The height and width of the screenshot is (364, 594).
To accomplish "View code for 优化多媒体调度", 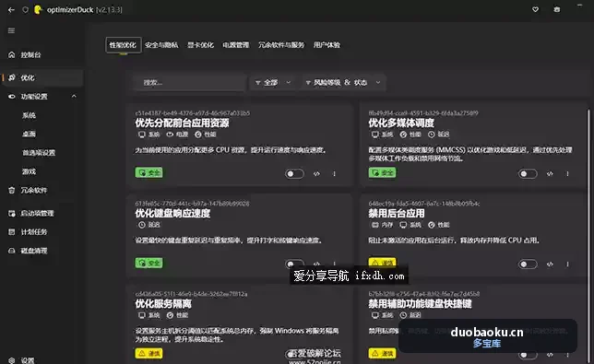I will 550,173.
